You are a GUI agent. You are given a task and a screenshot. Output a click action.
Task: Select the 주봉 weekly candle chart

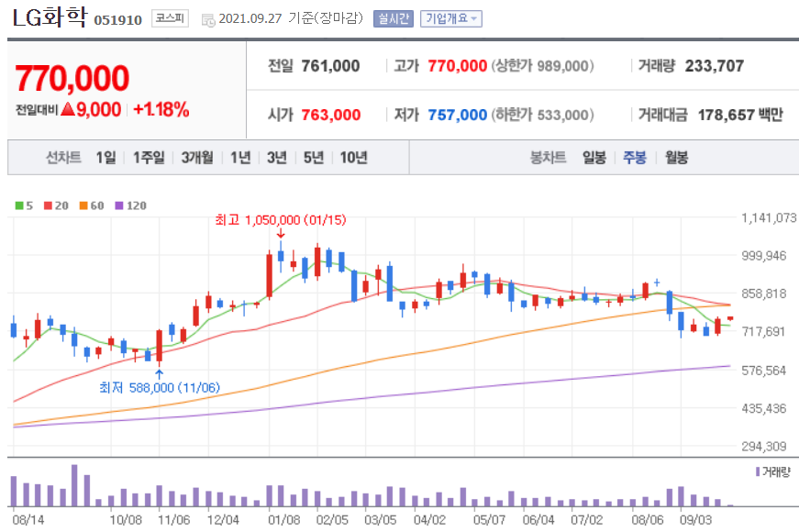click(x=635, y=158)
